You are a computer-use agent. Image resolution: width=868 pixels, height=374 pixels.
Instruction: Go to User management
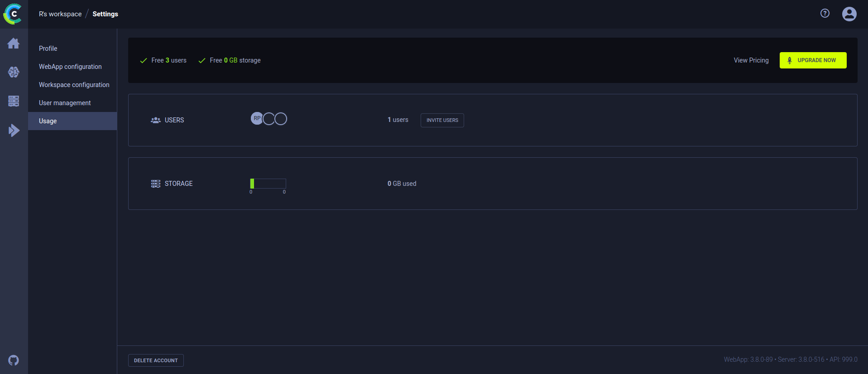[65, 103]
